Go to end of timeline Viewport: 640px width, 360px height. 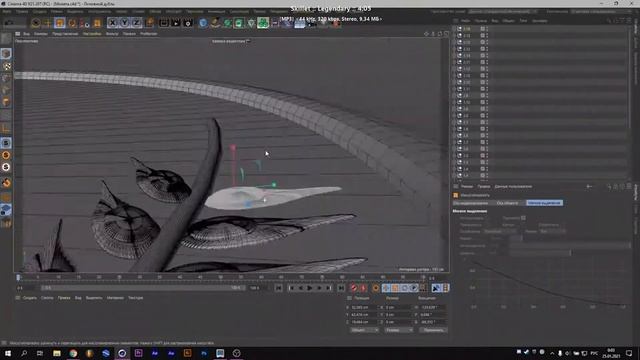coord(341,288)
